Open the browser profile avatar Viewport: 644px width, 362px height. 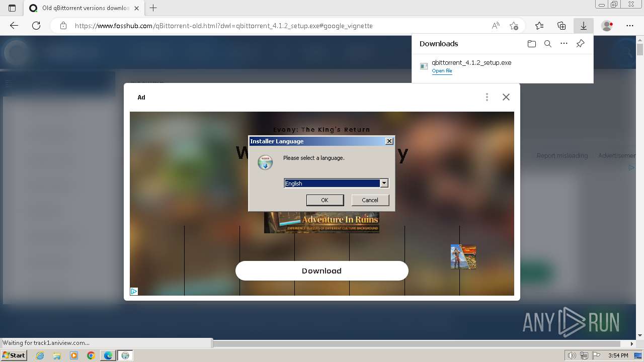pyautogui.click(x=607, y=26)
